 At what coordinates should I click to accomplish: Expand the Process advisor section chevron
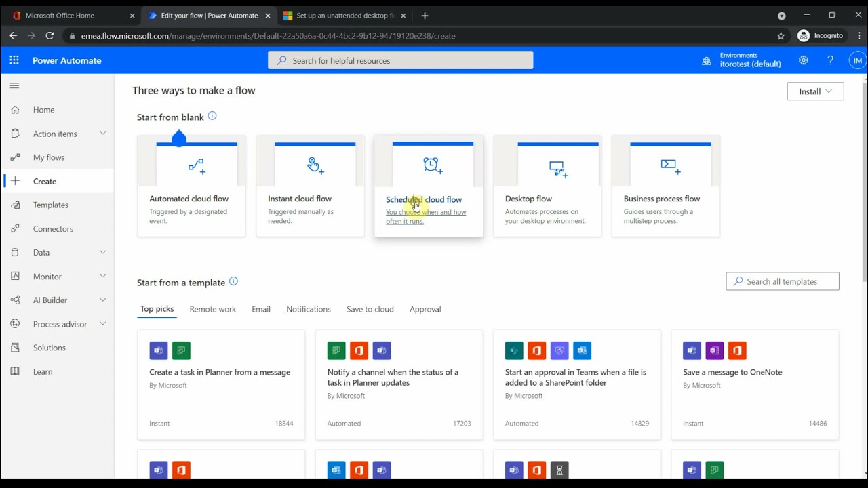103,323
